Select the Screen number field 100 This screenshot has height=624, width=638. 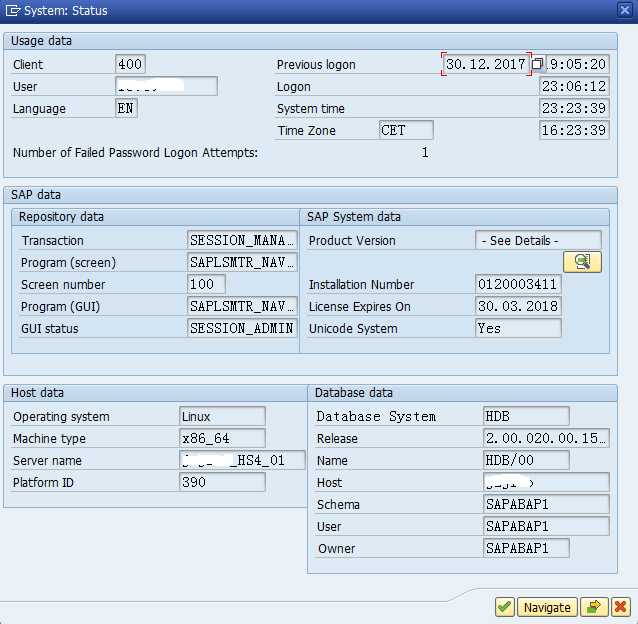(206, 284)
